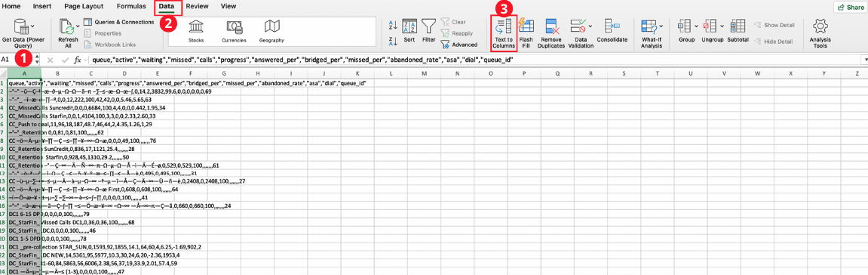Screen dimensions: 868x275
Task: Open the custom Sort dialog
Action: tap(409, 31)
